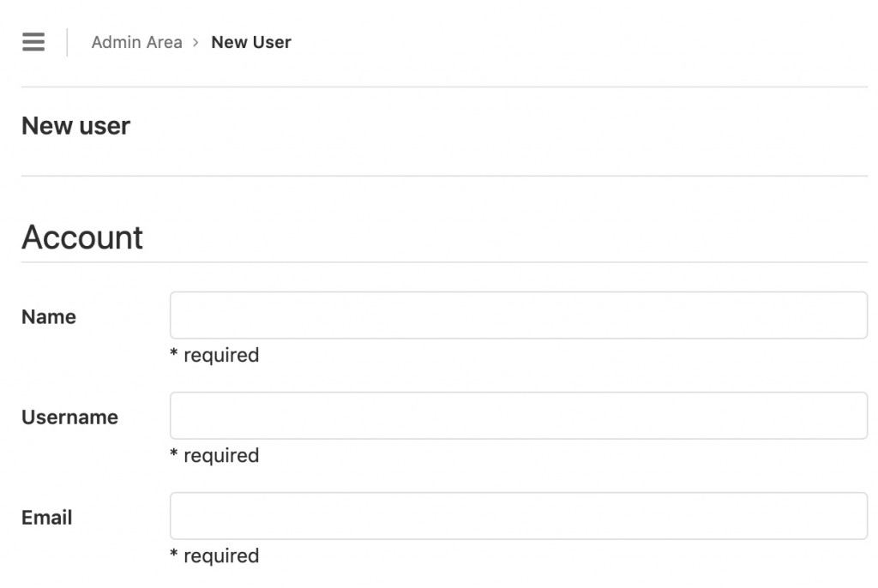Viewport: 878px width, 588px height.
Task: Open the hamburger sidebar menu
Action: [33, 42]
